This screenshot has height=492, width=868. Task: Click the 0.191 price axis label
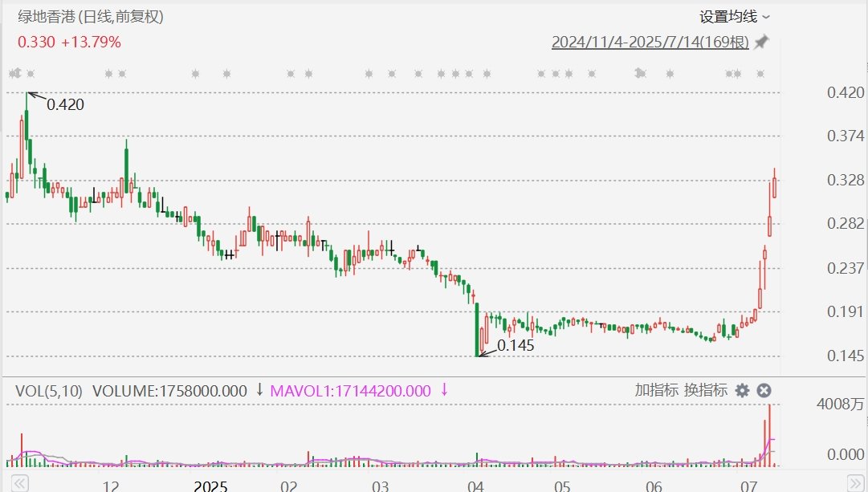846,311
